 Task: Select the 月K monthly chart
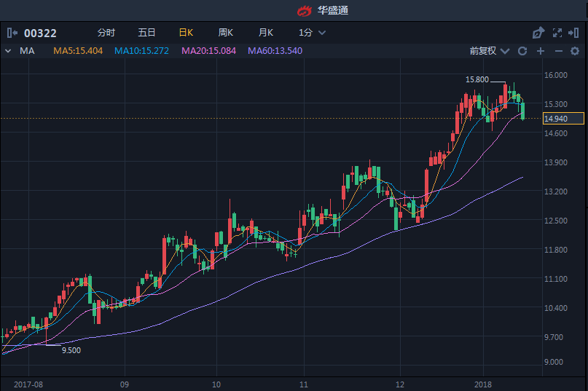[x=265, y=33]
